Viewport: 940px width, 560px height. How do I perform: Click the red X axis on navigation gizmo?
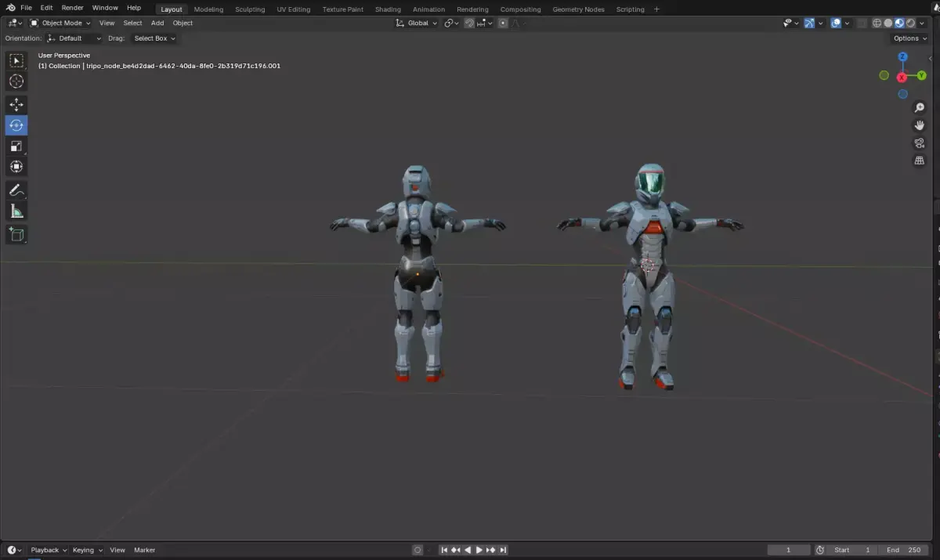902,77
